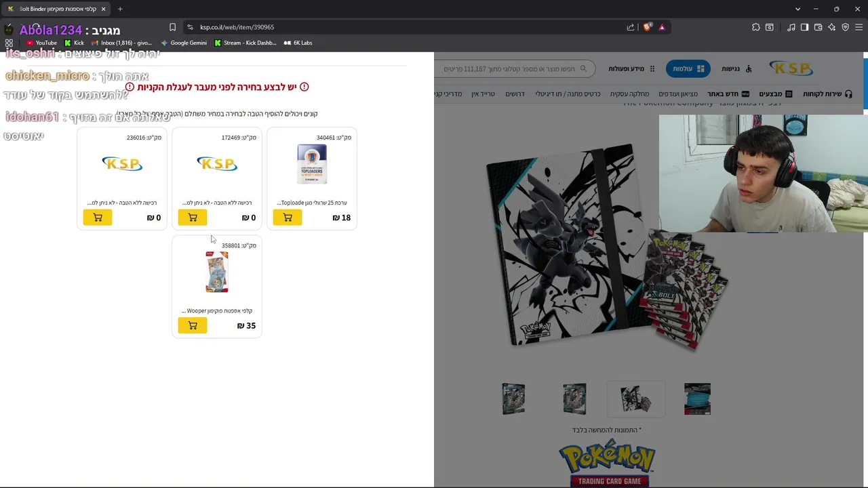Select the second binder thumbnail
Screen dimensions: 868x488
574,399
